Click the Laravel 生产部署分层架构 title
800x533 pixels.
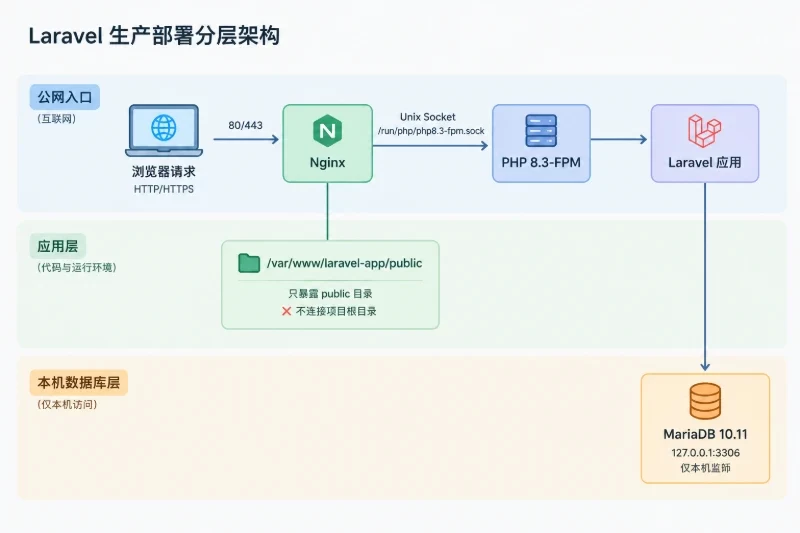pos(154,36)
